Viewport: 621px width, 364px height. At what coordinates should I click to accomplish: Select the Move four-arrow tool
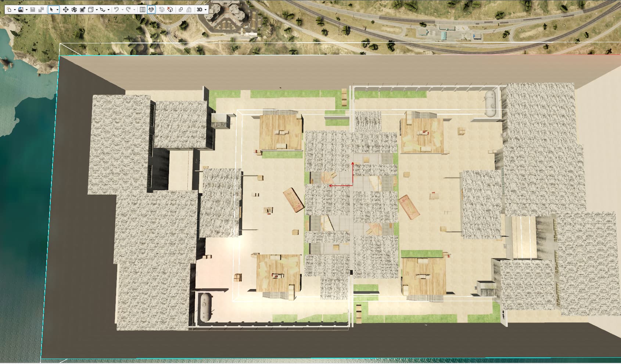65,10
